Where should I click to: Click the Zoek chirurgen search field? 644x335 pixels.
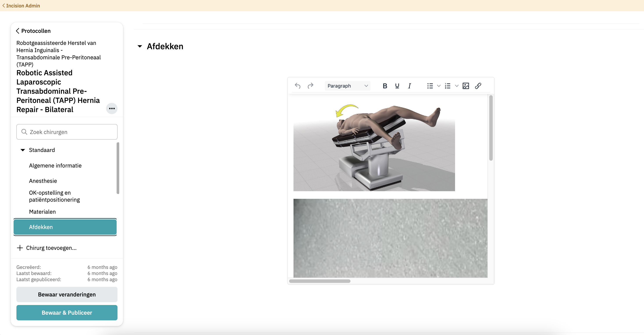[x=67, y=132]
